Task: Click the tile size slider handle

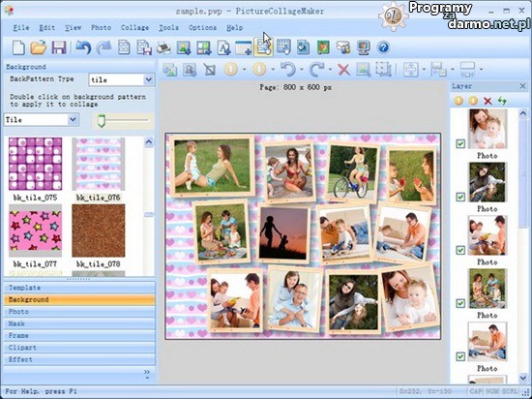Action: coord(102,121)
